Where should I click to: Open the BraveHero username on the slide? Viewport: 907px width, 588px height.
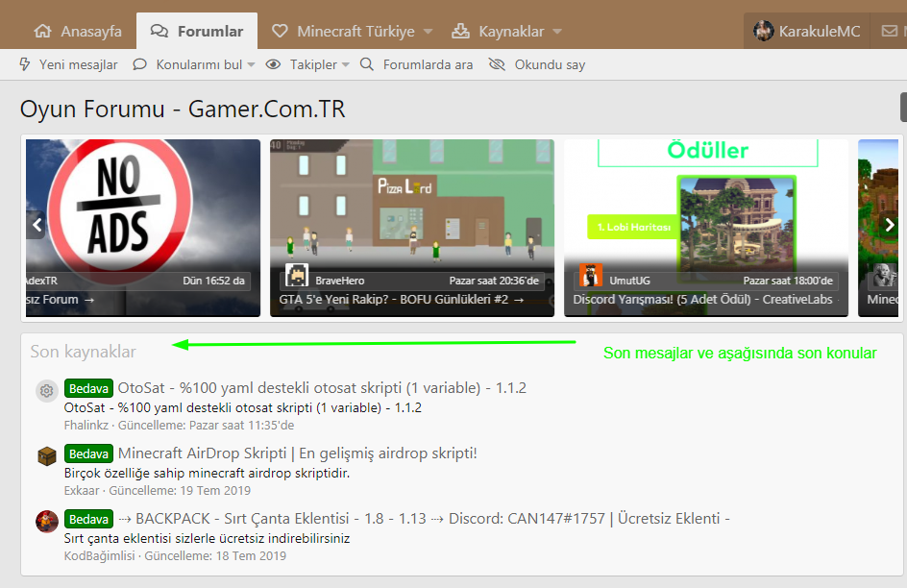[x=340, y=281]
